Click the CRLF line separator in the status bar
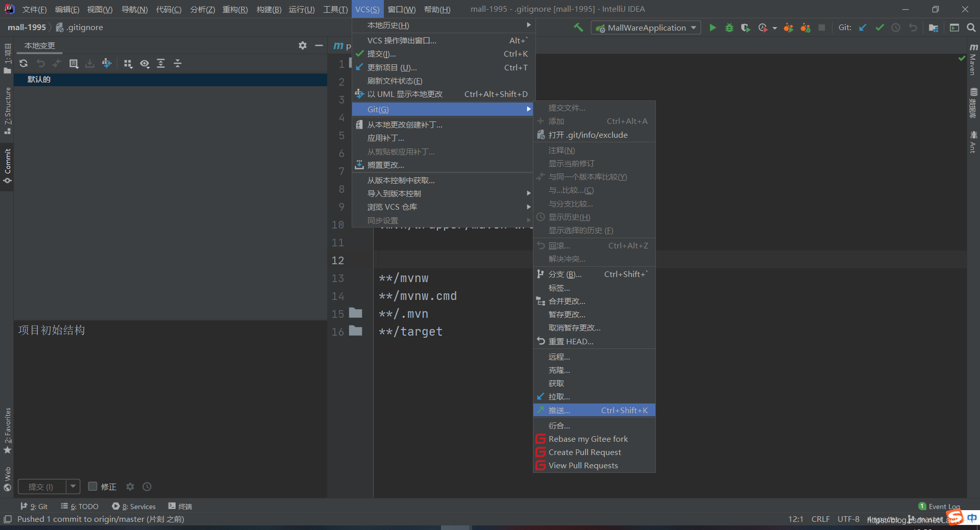This screenshot has width=980, height=530. (x=820, y=519)
